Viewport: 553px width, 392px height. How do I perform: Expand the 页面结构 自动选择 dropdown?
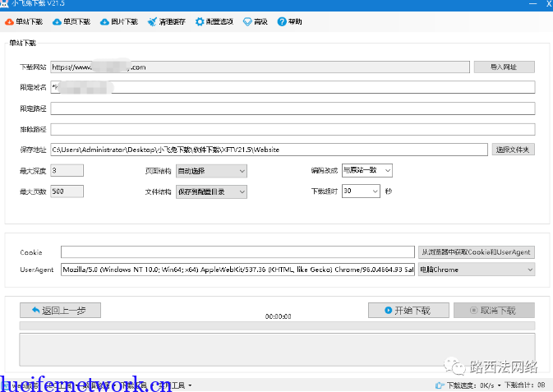pyautogui.click(x=211, y=171)
